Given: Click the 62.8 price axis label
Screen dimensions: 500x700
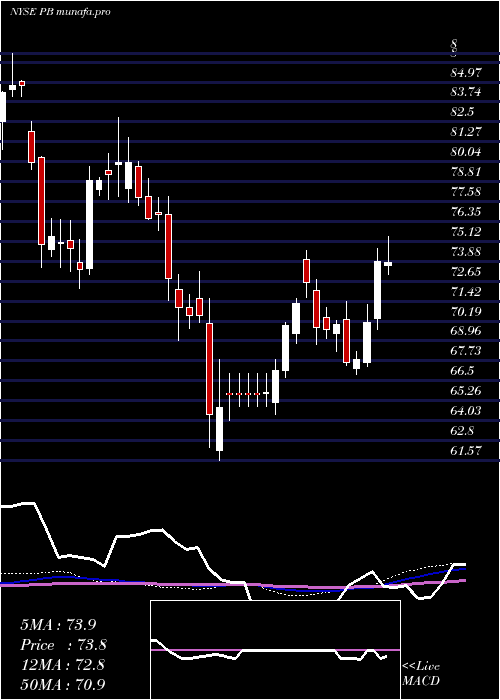Looking at the screenshot, I should (x=462, y=431).
